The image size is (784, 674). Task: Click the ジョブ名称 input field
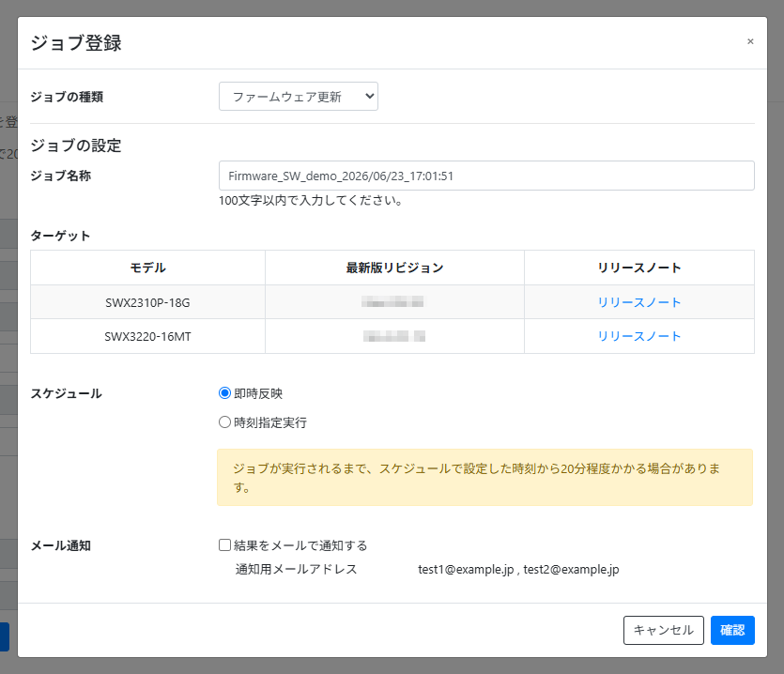486,176
